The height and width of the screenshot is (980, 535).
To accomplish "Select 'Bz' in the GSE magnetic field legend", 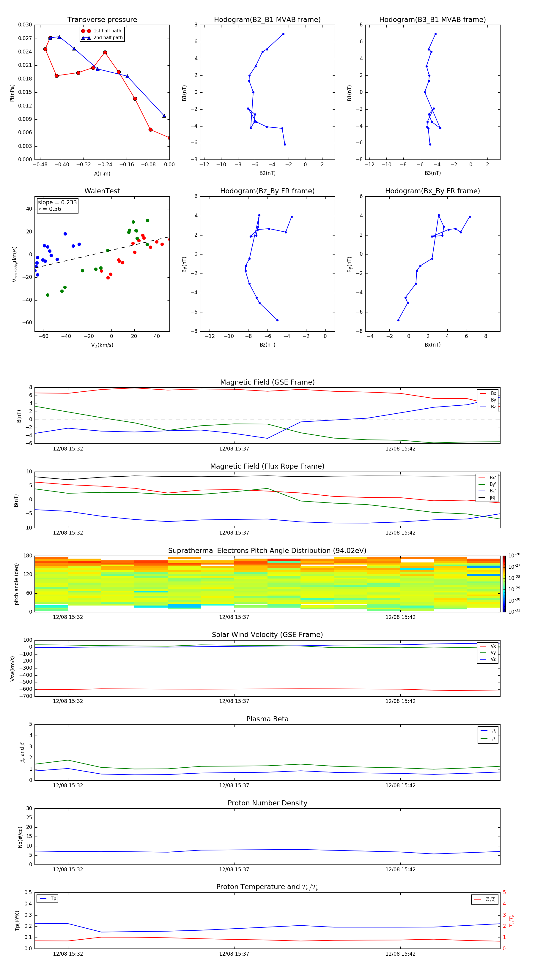I will [x=488, y=407].
